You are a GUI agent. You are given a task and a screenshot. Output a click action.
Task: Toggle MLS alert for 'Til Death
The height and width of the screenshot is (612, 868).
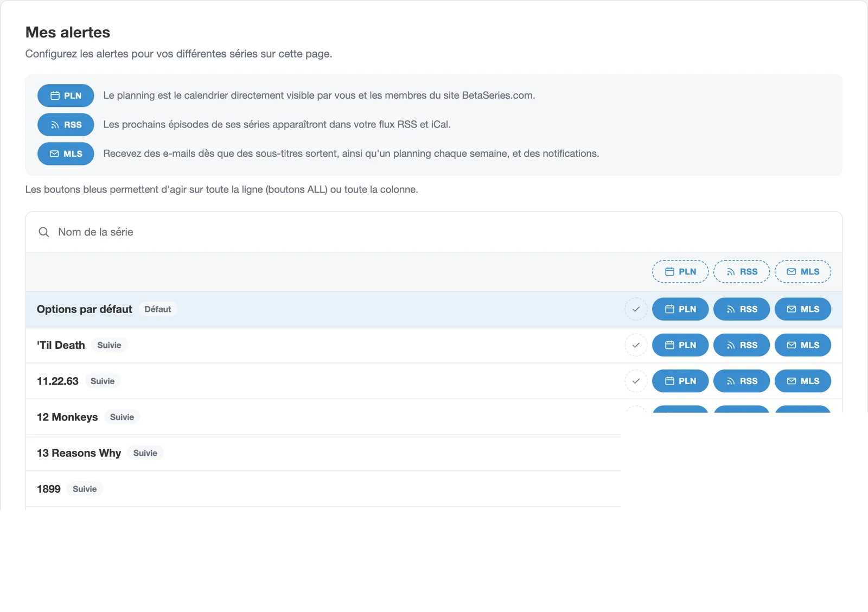[x=803, y=345]
